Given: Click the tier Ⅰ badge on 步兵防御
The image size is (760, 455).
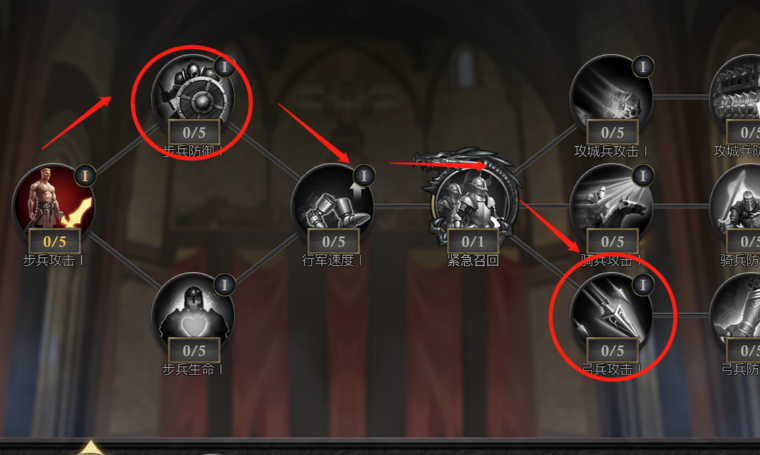Looking at the screenshot, I should (x=224, y=66).
